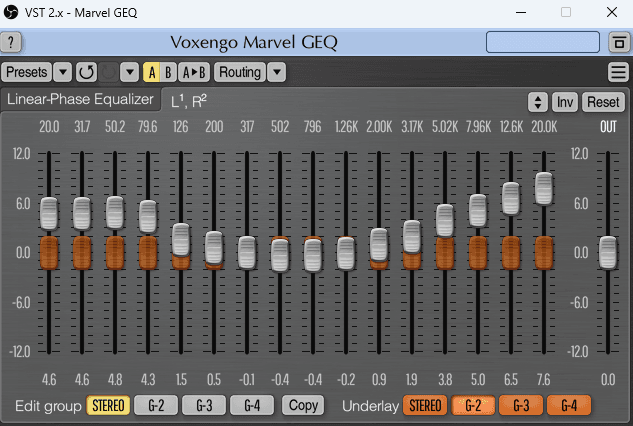The image size is (633, 426).
Task: Open the Presets dropdown arrow
Action: (x=63, y=72)
